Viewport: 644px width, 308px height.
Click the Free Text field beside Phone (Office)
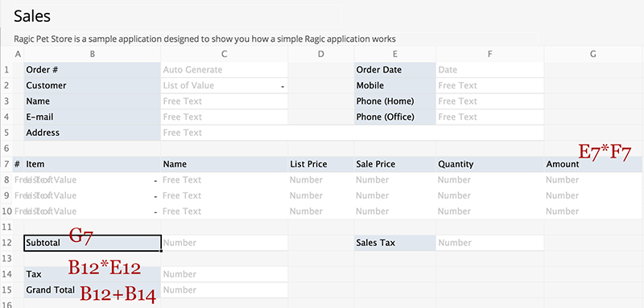[489, 117]
